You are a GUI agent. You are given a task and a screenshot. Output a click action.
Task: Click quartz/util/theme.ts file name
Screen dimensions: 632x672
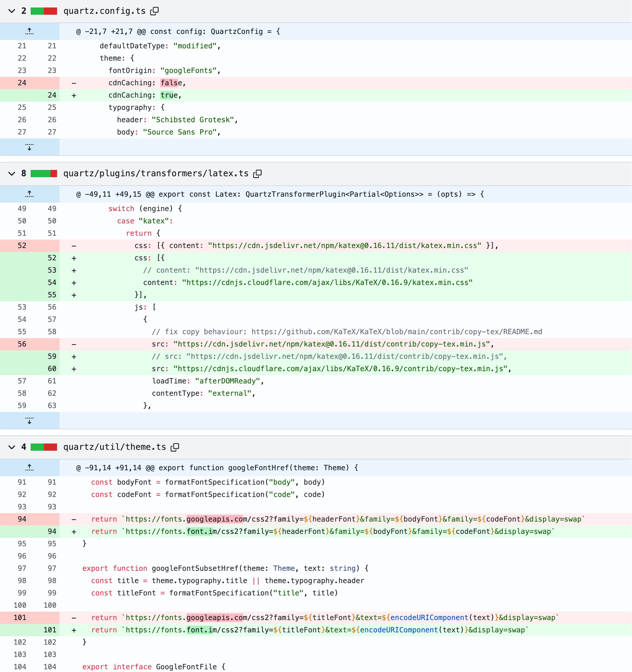click(115, 447)
